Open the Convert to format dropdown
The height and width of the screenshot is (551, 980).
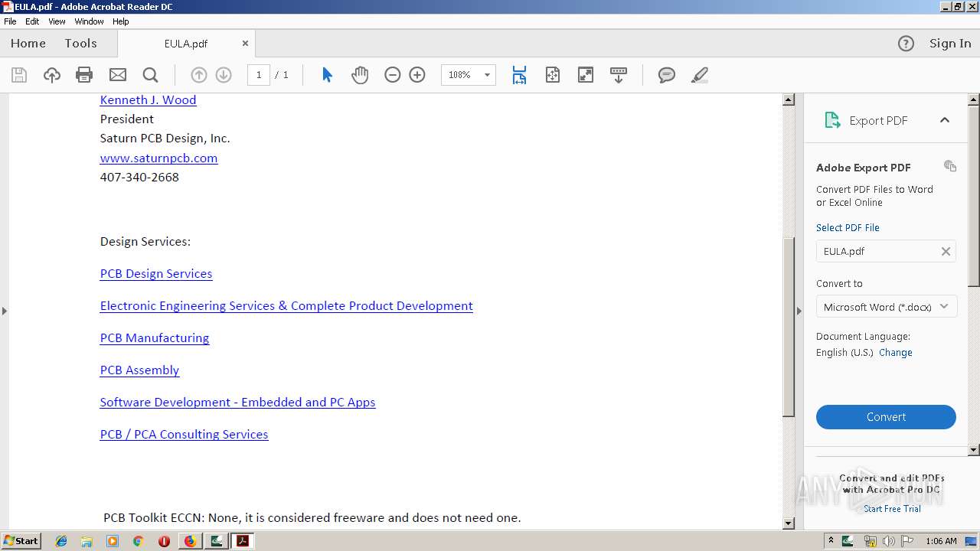tap(886, 307)
